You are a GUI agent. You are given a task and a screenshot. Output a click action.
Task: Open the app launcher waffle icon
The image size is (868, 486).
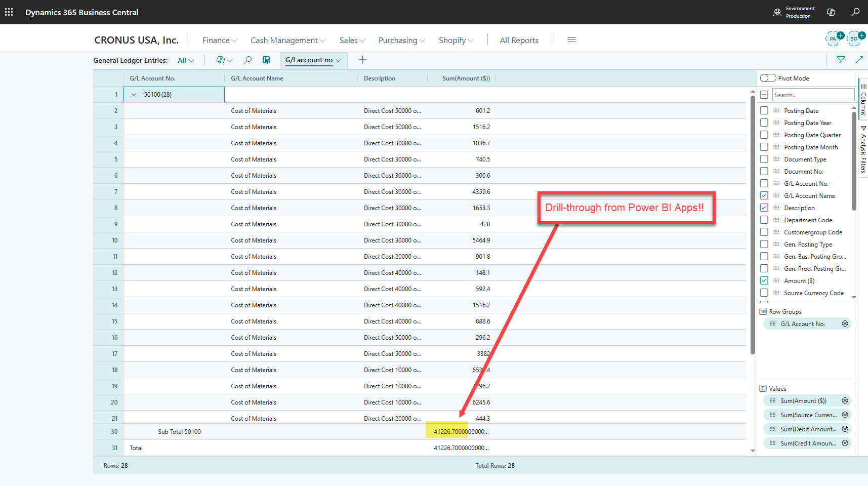point(9,12)
